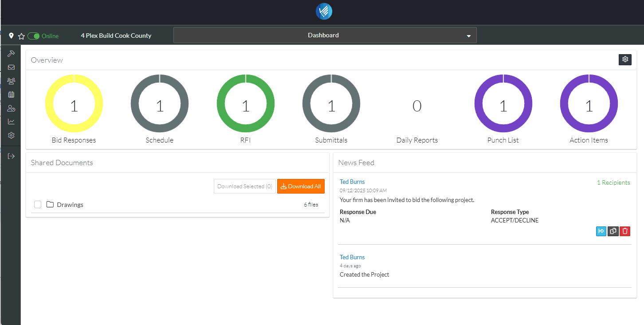Viewport: 644px width, 325px height.
Task: Click the red trash icon in News Feed
Action: point(624,231)
